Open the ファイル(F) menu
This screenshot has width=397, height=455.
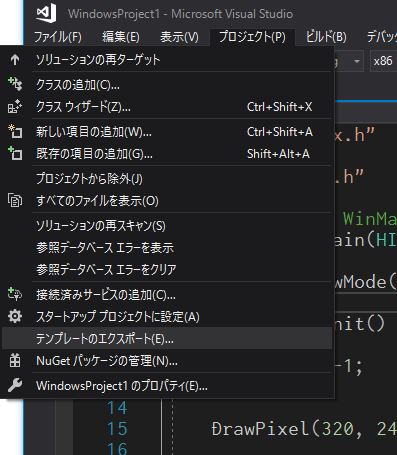(x=58, y=37)
